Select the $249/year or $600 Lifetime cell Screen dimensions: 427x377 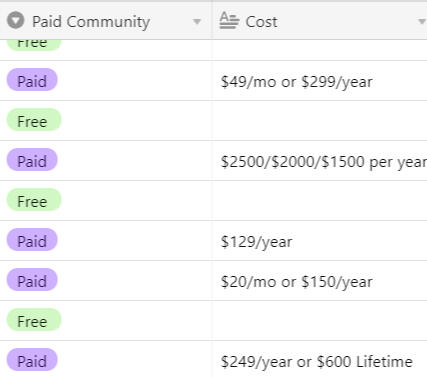click(319, 359)
